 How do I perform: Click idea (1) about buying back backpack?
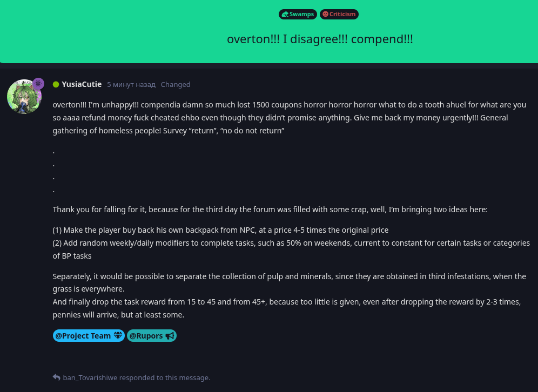[220, 230]
